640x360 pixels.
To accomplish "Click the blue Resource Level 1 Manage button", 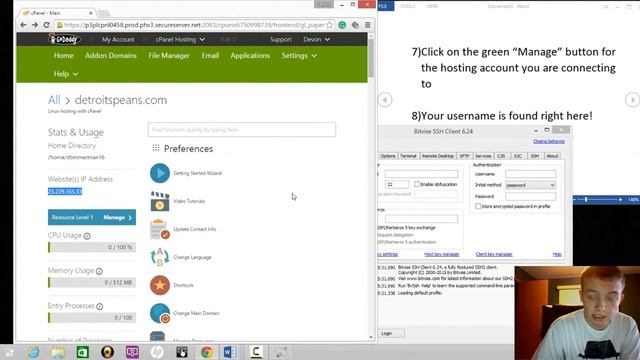I will pyautogui.click(x=92, y=217).
